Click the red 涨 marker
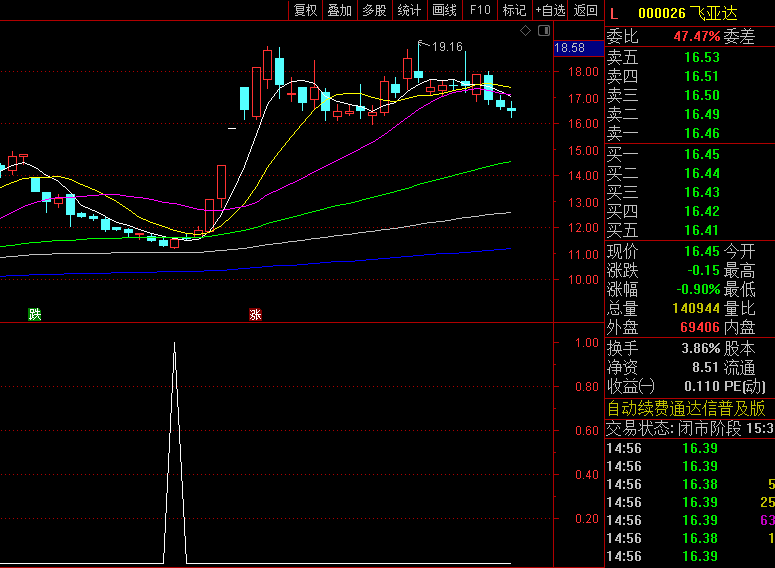775x568 pixels. click(255, 314)
